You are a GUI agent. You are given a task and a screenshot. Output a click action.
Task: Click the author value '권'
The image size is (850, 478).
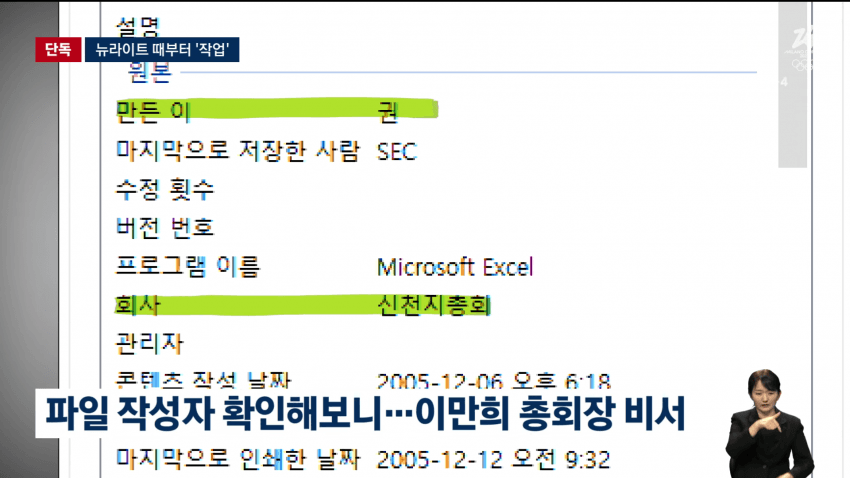point(388,110)
